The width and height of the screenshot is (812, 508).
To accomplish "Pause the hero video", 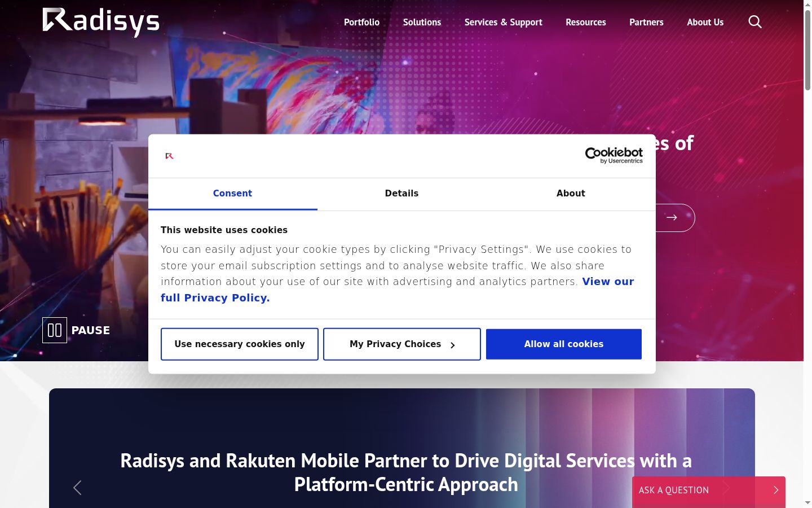I will pos(76,330).
